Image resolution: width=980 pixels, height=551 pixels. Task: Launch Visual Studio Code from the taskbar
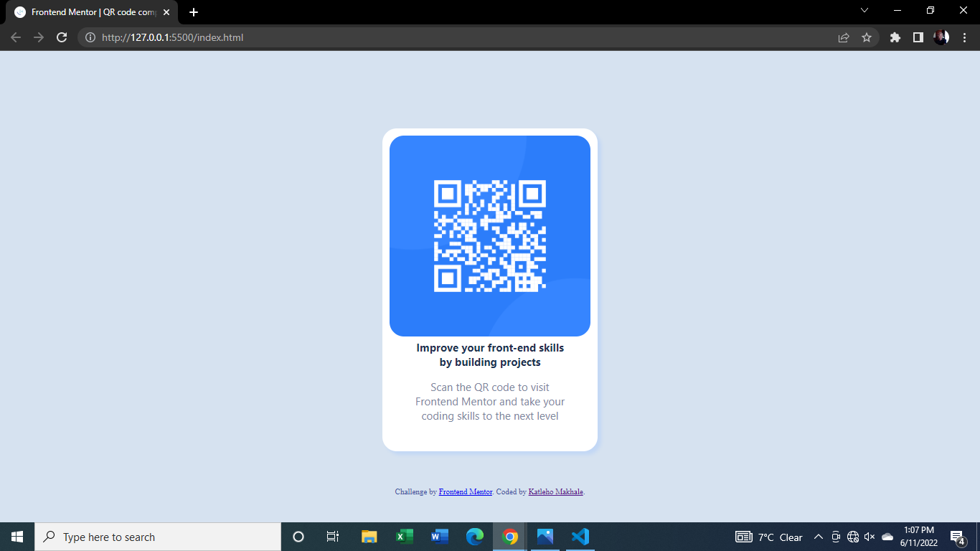pyautogui.click(x=580, y=537)
